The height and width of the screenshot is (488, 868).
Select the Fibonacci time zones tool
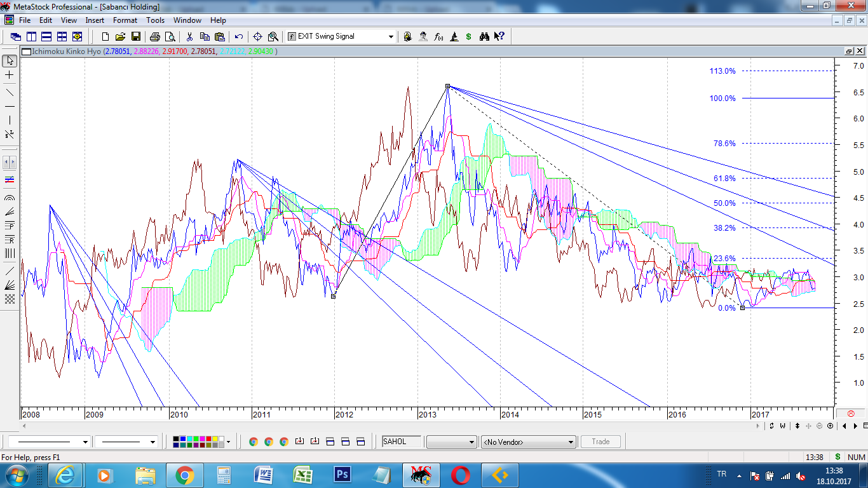(x=10, y=253)
